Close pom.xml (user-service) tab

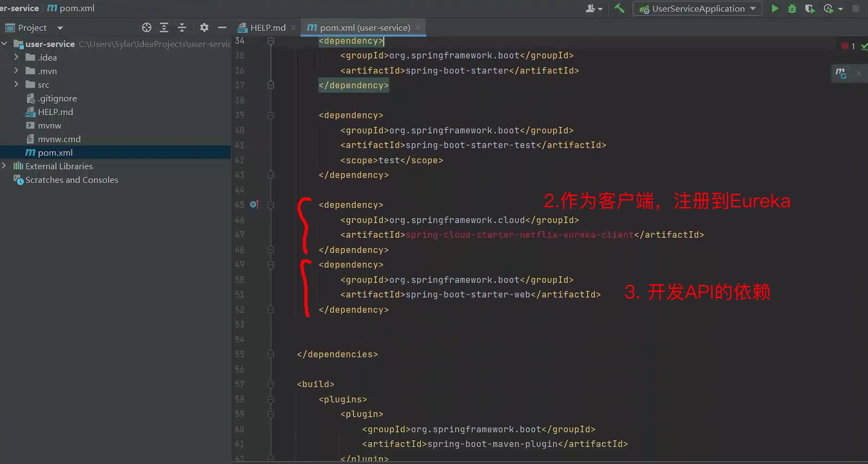pyautogui.click(x=418, y=28)
